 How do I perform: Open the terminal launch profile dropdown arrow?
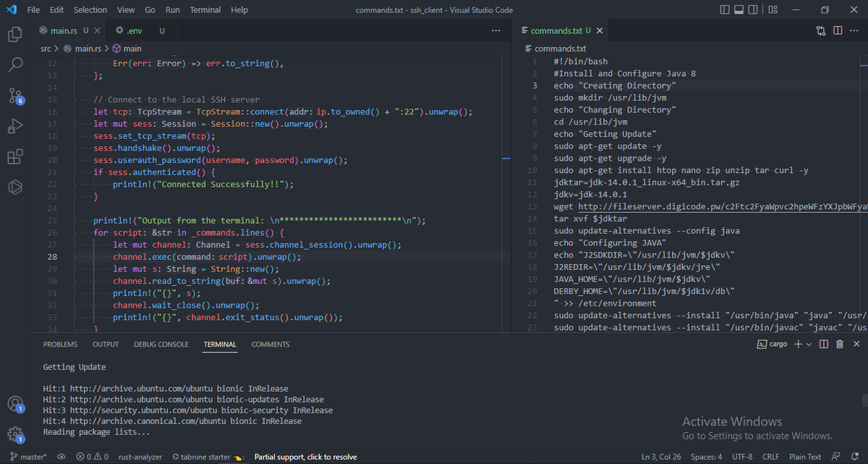[x=809, y=345]
